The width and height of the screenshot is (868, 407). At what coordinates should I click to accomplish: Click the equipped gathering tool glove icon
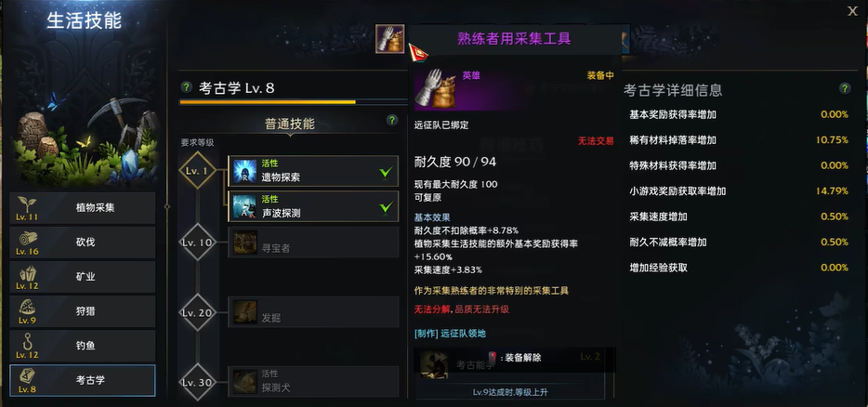click(389, 39)
